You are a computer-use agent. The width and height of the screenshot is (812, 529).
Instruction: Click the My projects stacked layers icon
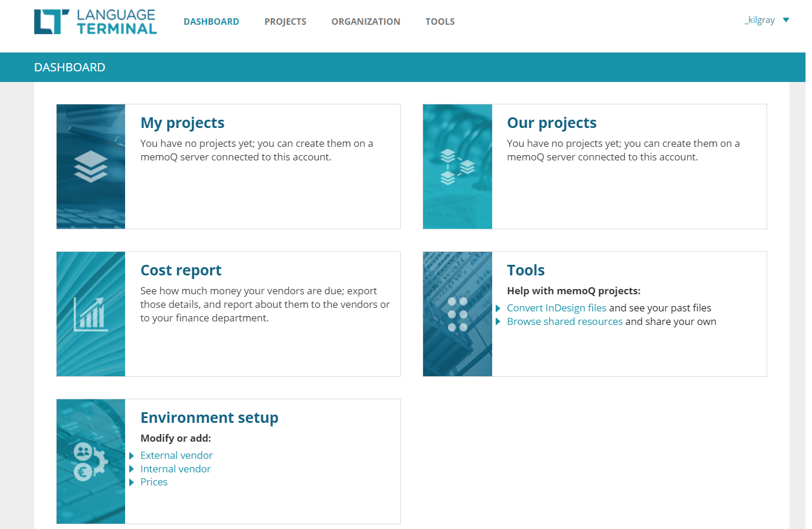click(x=91, y=166)
